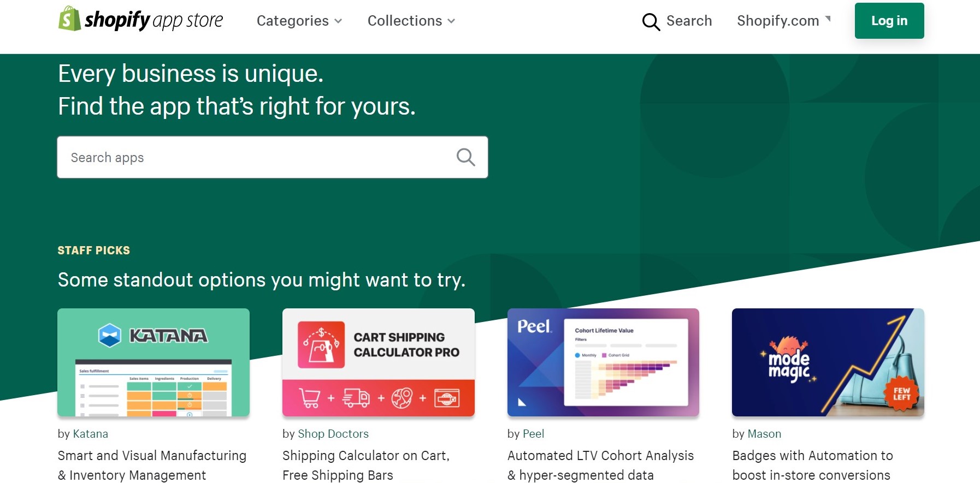Open the Peel developer link

tap(533, 434)
